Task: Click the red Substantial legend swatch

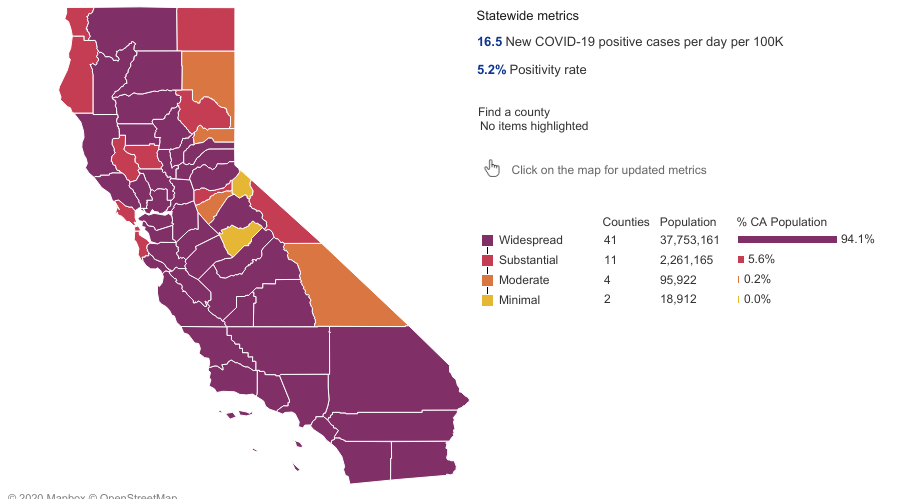Action: (x=488, y=260)
